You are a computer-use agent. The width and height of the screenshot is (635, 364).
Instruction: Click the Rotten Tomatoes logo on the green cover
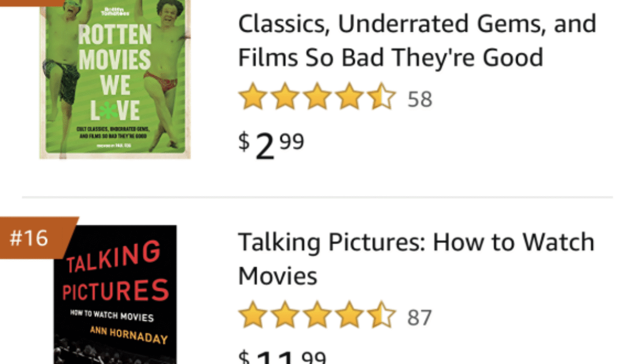114,11
